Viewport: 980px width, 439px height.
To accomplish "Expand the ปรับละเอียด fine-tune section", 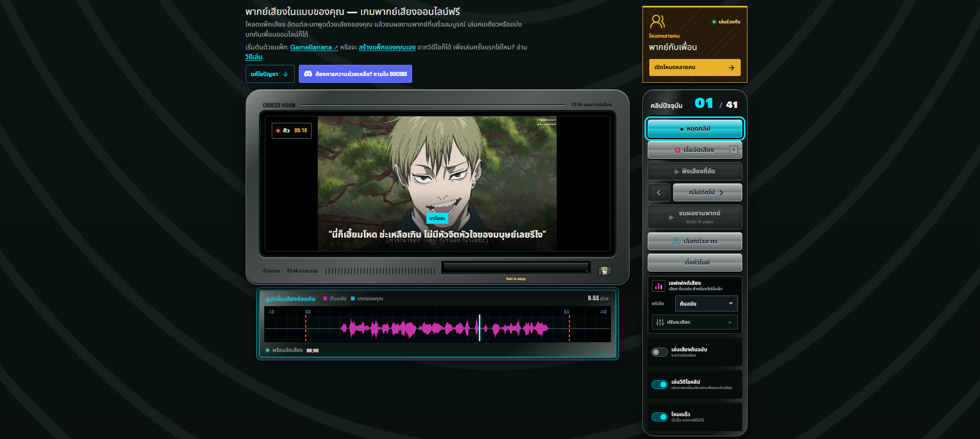I will pyautogui.click(x=694, y=322).
